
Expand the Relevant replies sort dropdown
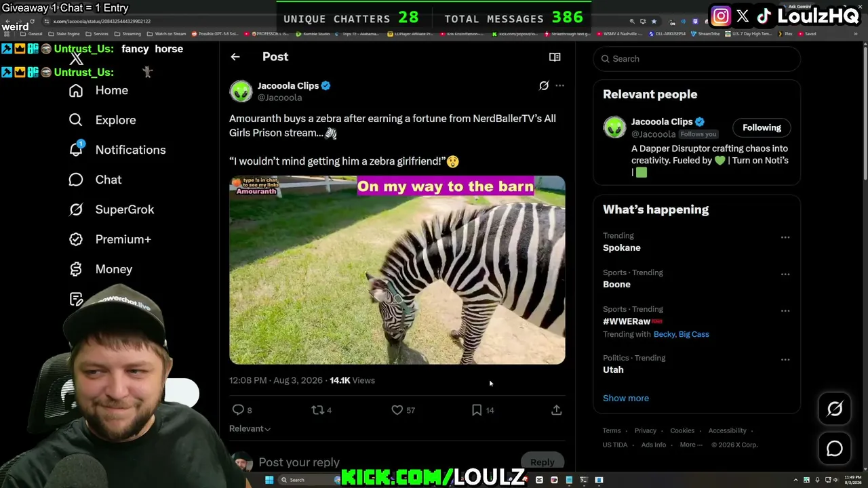[250, 428]
